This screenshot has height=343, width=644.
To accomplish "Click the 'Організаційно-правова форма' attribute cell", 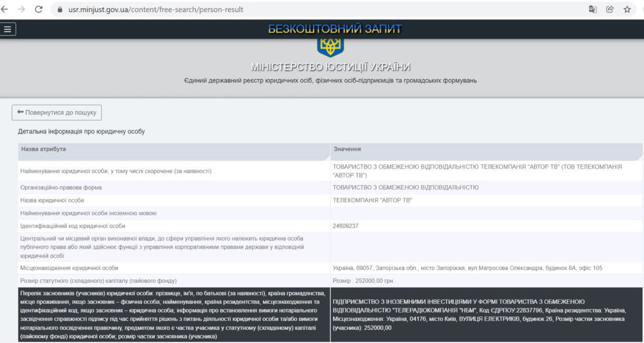I will click(174, 188).
